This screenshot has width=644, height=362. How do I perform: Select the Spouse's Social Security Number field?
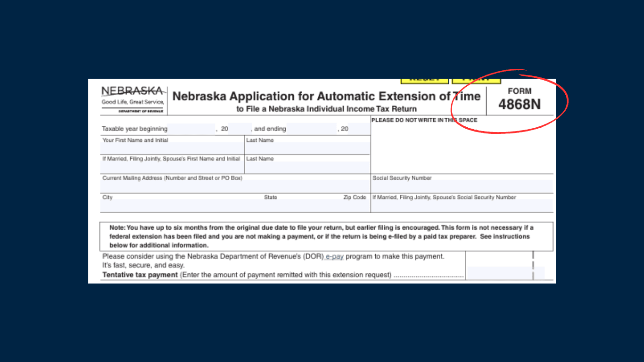tap(462, 206)
